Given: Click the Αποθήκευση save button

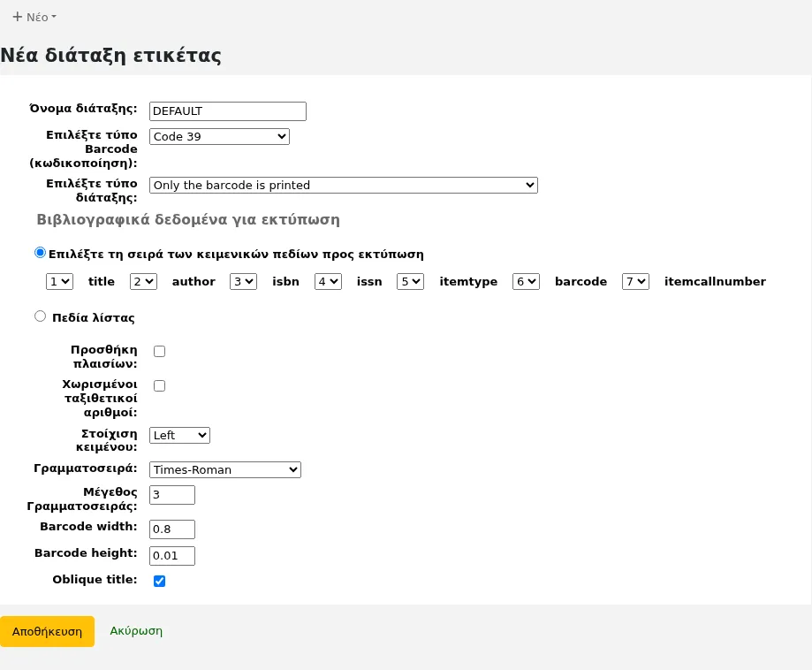Looking at the screenshot, I should (47, 632).
